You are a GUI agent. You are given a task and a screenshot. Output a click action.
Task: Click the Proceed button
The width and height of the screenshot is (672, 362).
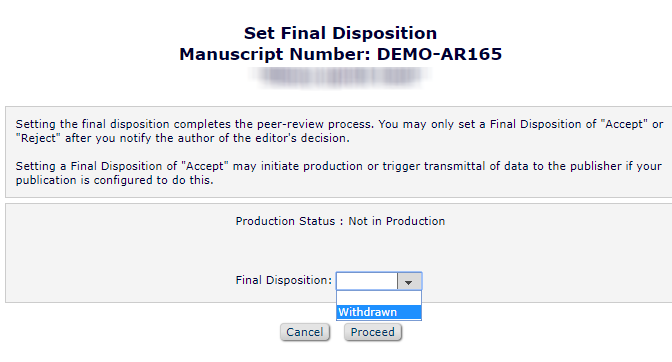click(x=373, y=332)
